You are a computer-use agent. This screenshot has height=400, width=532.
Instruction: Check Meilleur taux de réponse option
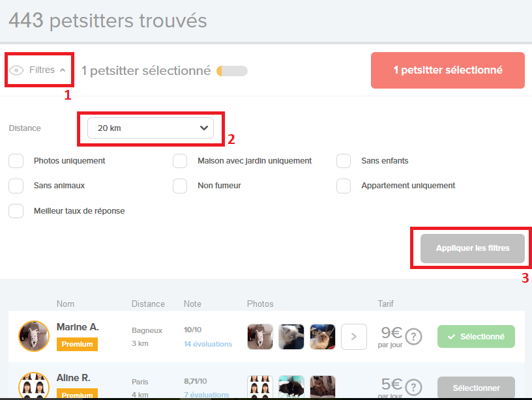click(x=16, y=211)
